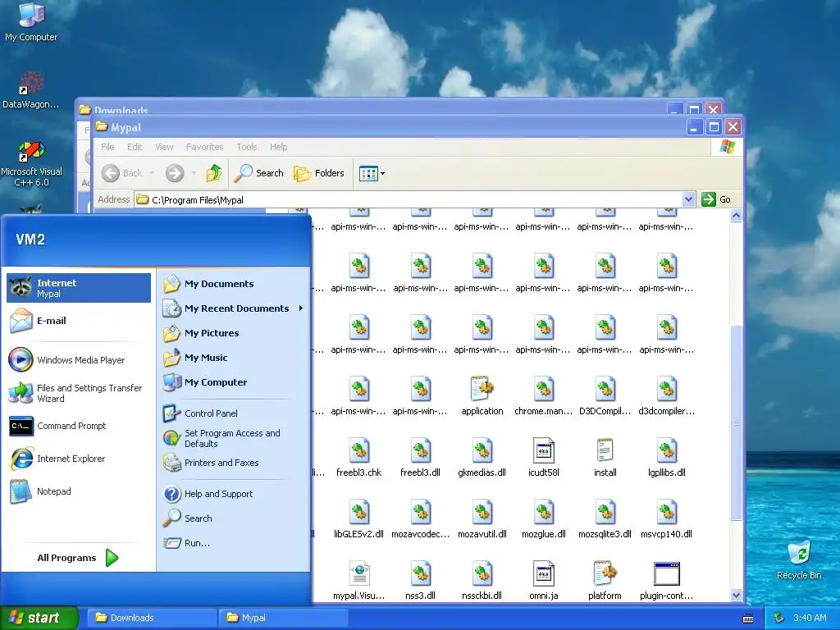Viewport: 840px width, 630px height.
Task: Open Help menu in Mypal window
Action: 279,147
